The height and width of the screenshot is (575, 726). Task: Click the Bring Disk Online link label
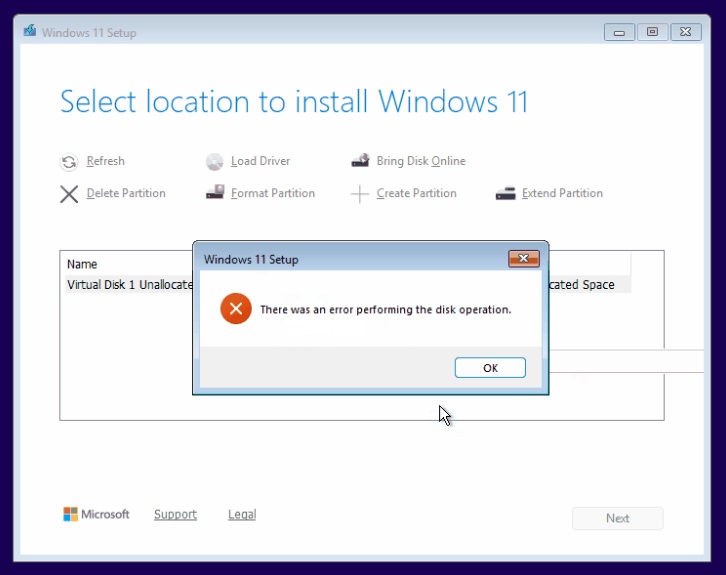(x=421, y=161)
